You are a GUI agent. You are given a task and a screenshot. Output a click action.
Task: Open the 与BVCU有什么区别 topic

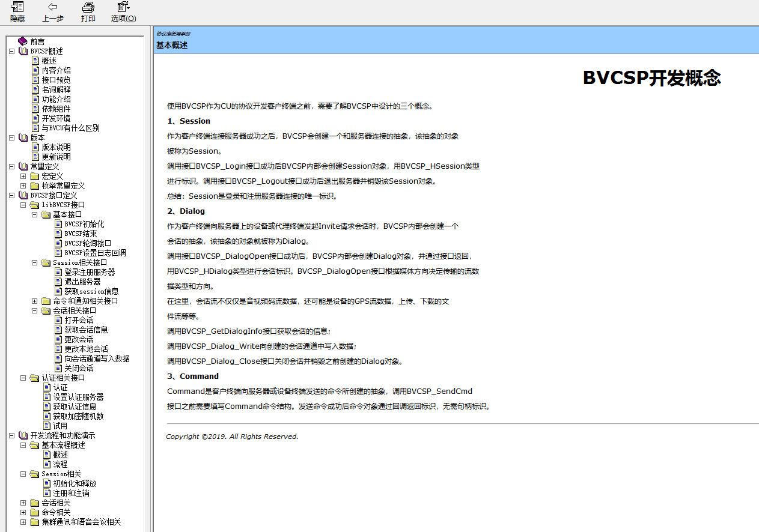point(70,128)
